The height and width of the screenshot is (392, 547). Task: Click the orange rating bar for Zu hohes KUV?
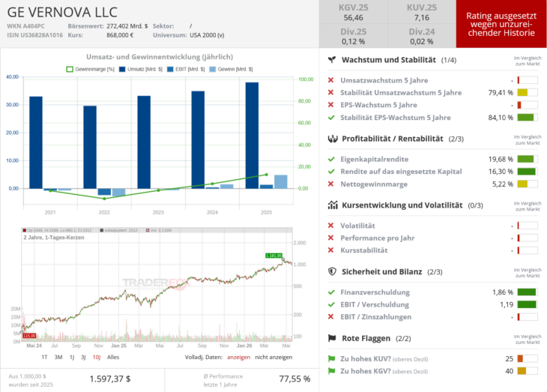pos(527,358)
